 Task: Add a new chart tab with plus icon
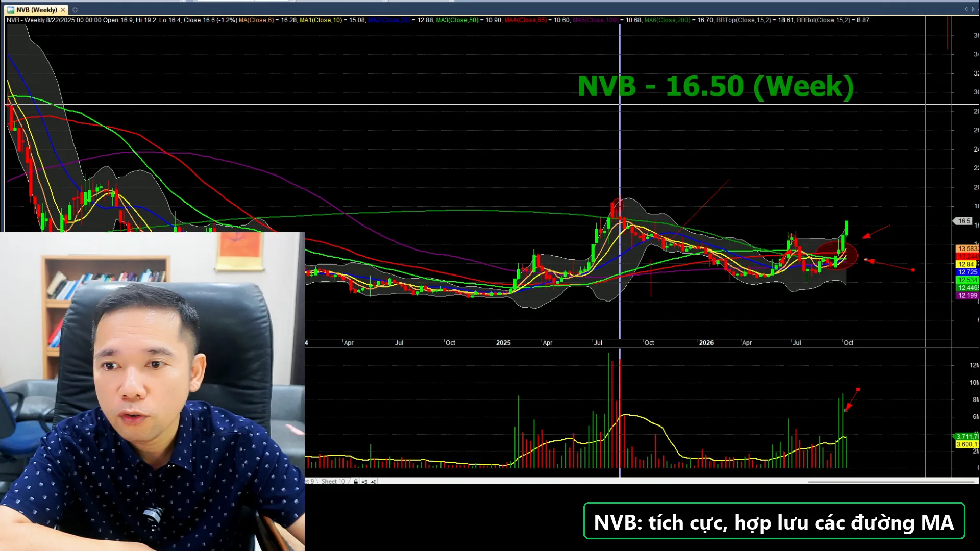(x=75, y=10)
